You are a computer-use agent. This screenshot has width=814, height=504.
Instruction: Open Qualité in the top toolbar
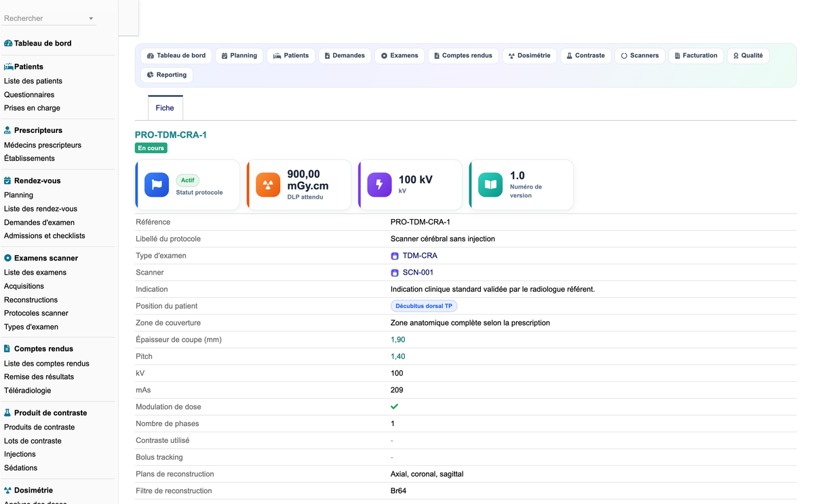[748, 56]
